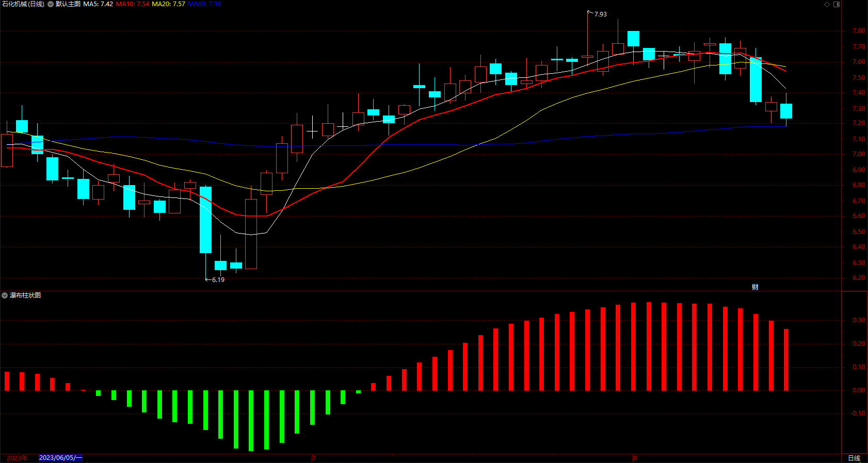The width and height of the screenshot is (868, 463).
Task: Click the 2023年 year label
Action: coord(17,458)
